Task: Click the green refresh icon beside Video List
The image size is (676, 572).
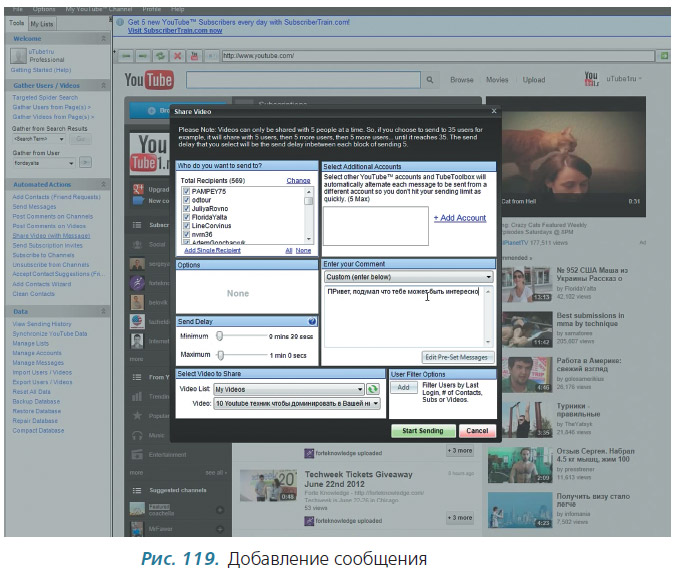Action: [372, 389]
